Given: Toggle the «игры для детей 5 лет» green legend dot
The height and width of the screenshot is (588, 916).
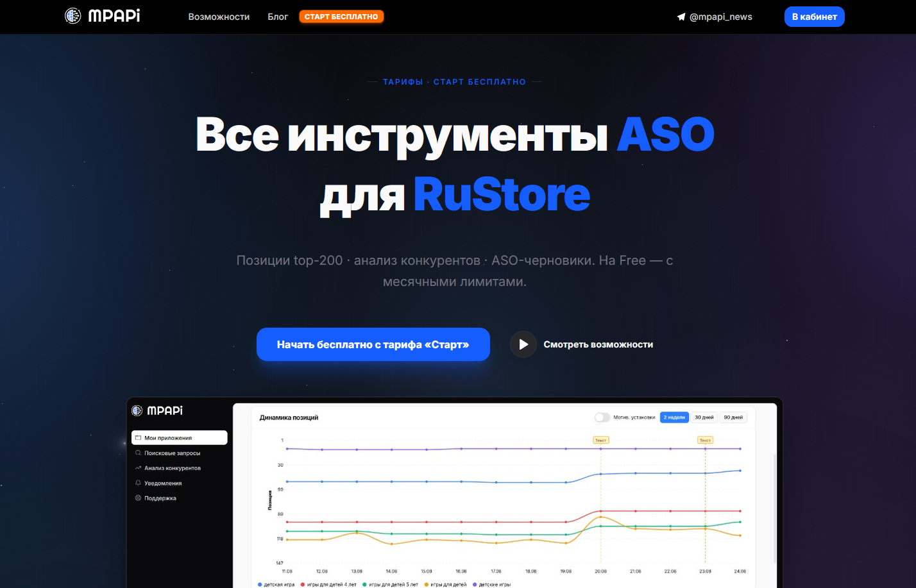Looking at the screenshot, I should [x=364, y=585].
